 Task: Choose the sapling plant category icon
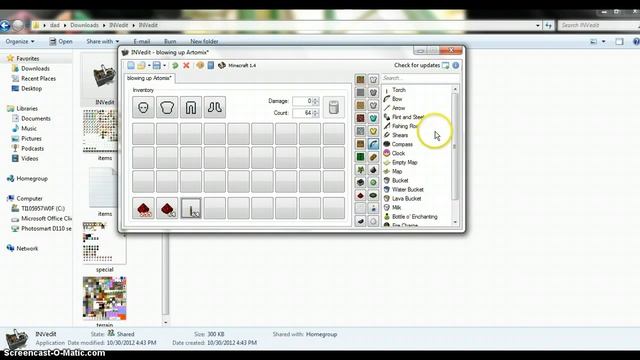tap(360, 170)
